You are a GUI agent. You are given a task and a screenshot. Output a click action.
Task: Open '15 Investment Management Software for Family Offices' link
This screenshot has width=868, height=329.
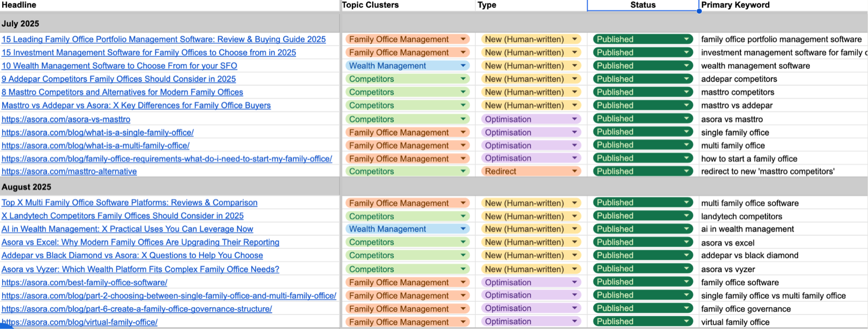coord(149,53)
